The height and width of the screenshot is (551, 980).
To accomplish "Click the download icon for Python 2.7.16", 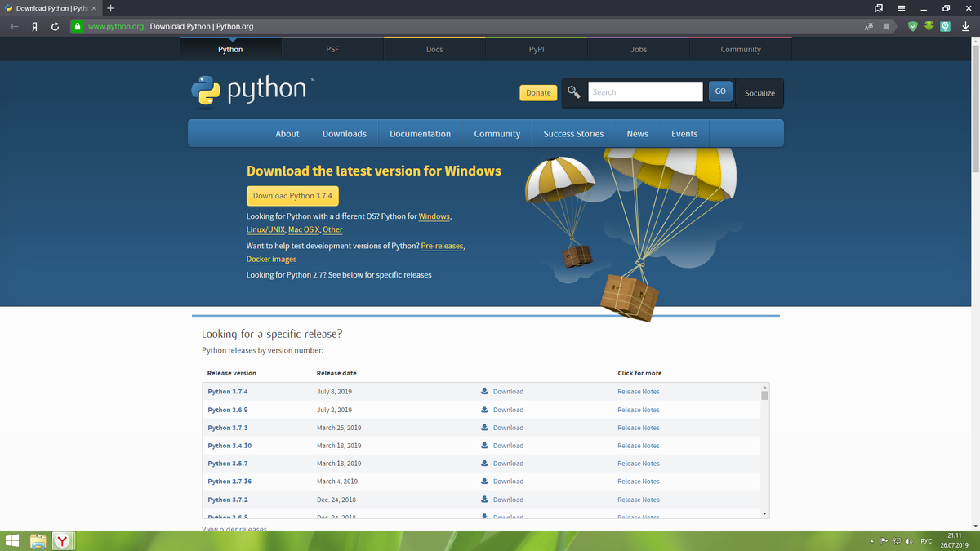I will click(484, 481).
